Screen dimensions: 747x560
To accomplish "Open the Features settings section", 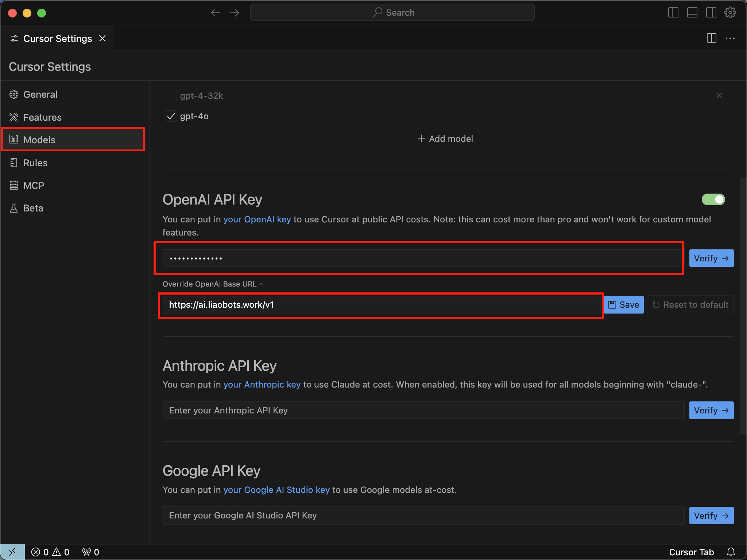I will pos(42,117).
